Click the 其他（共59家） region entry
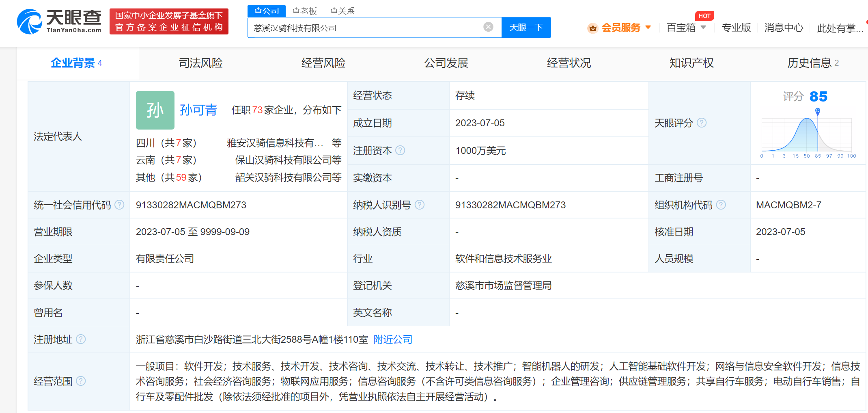This screenshot has width=868, height=413. 169,177
